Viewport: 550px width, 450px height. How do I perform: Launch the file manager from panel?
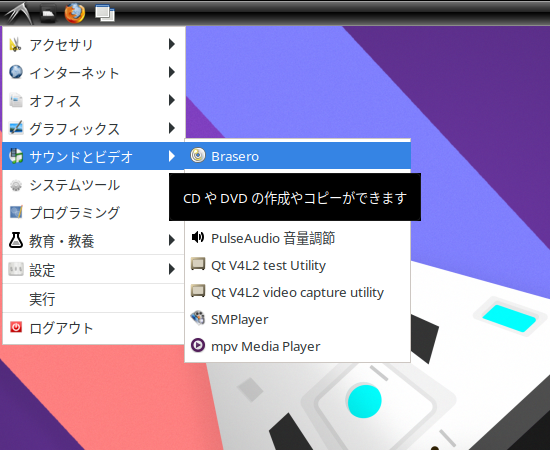pyautogui.click(x=48, y=14)
